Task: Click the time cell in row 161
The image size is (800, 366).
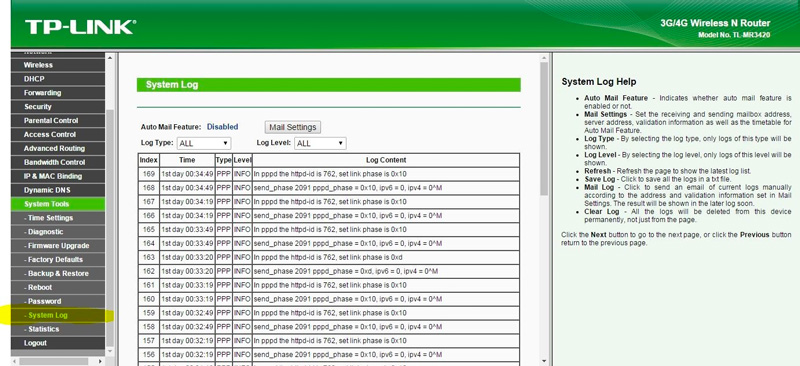Action: click(x=187, y=285)
